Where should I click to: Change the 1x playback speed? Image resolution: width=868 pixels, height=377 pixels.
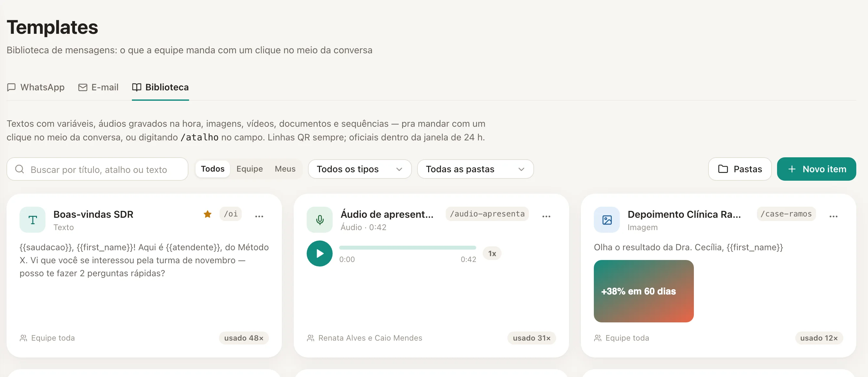492,253
